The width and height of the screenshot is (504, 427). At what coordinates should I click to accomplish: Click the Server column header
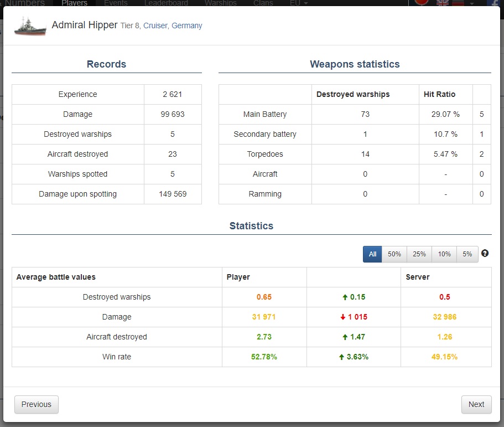point(418,277)
